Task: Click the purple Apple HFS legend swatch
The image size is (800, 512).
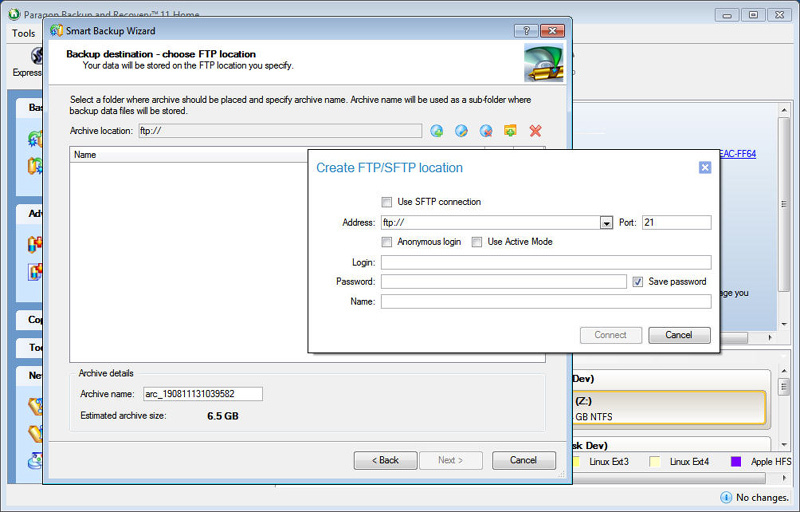Action: click(736, 462)
